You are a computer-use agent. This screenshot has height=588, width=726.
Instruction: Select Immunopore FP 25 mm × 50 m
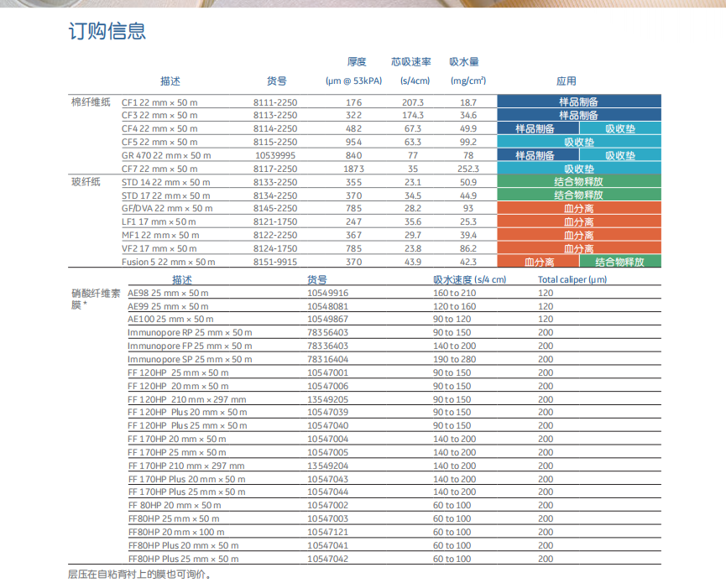pos(190,346)
